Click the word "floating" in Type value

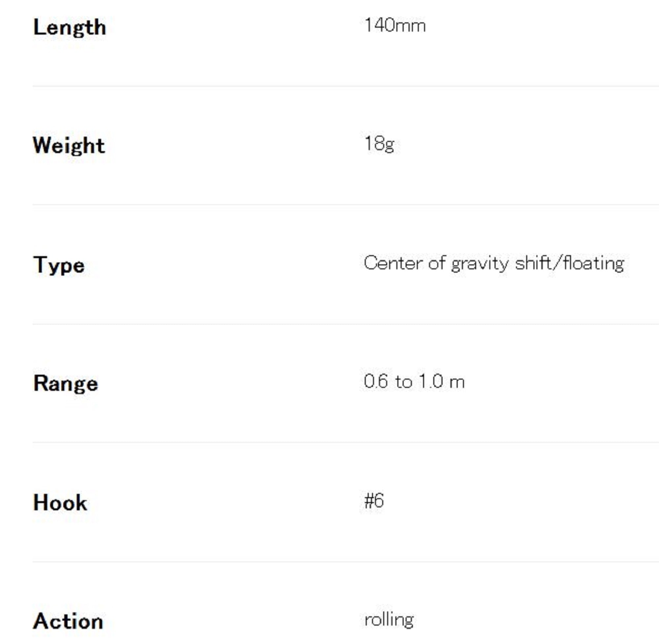click(x=594, y=263)
